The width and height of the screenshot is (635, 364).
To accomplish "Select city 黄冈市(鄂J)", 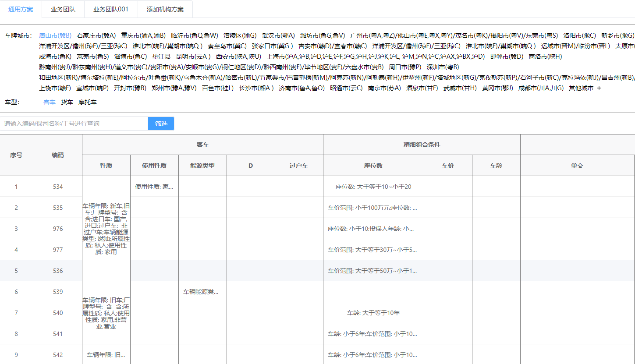I will [497, 88].
